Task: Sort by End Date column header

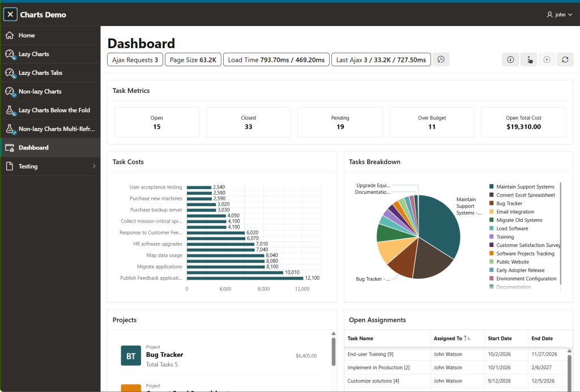Action: pyautogui.click(x=542, y=338)
